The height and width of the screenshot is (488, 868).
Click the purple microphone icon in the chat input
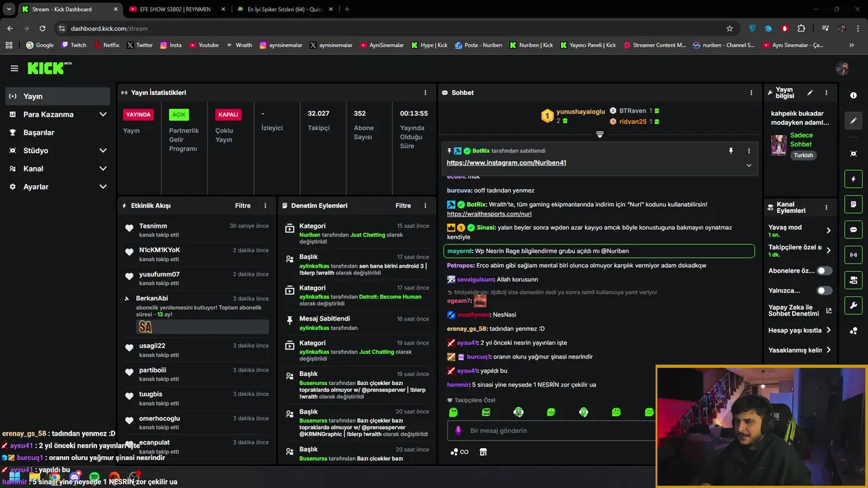pos(458,430)
